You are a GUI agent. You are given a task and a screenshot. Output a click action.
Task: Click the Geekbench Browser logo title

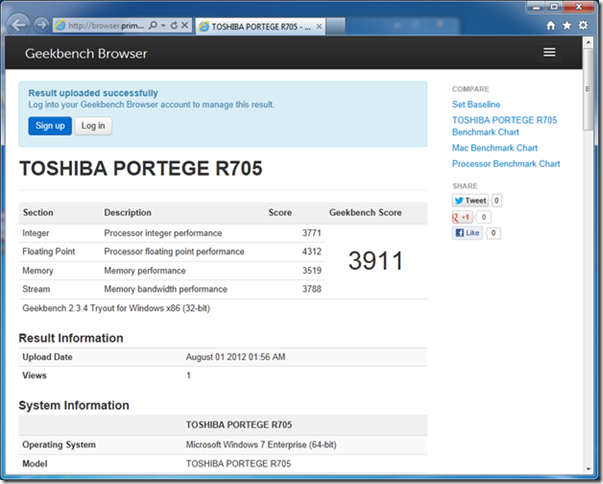86,54
